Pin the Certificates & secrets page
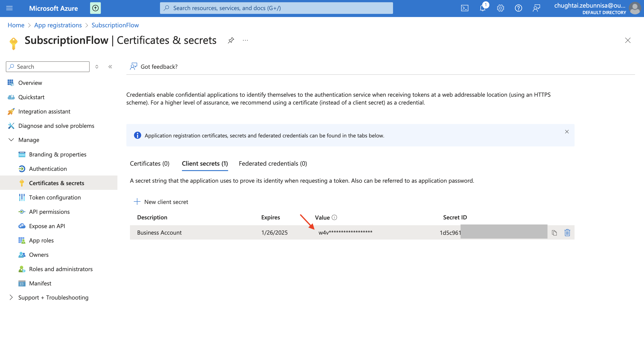The width and height of the screenshot is (644, 347). point(231,40)
